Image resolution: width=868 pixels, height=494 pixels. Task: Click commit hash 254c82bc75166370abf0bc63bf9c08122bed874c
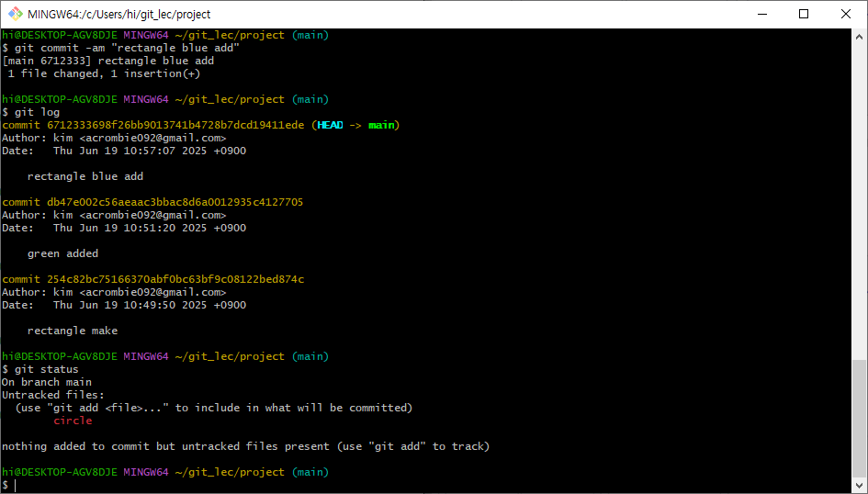(x=175, y=279)
